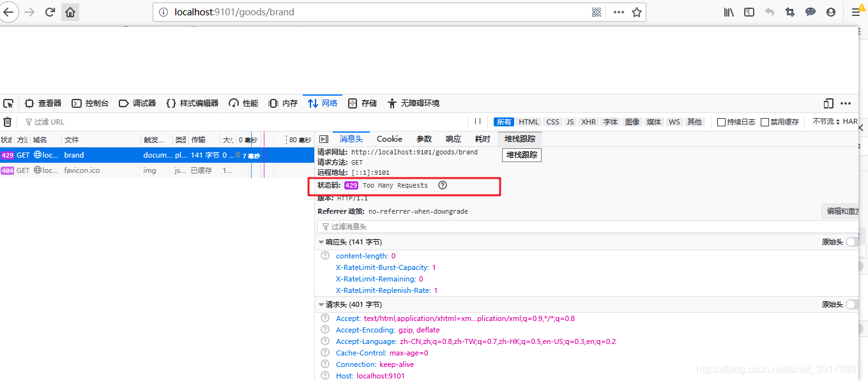Go back using browser back arrow
The width and height of the screenshot is (868, 381).
pyautogui.click(x=8, y=12)
